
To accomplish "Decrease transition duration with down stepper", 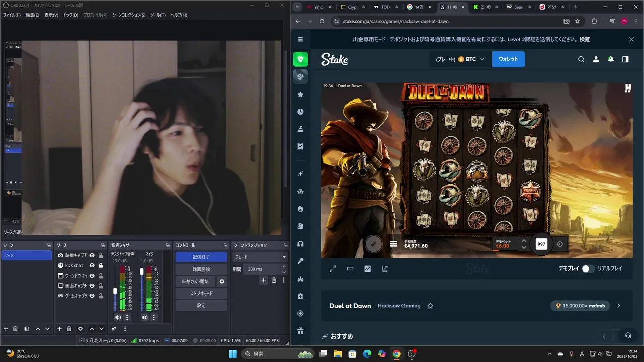I will [284, 271].
